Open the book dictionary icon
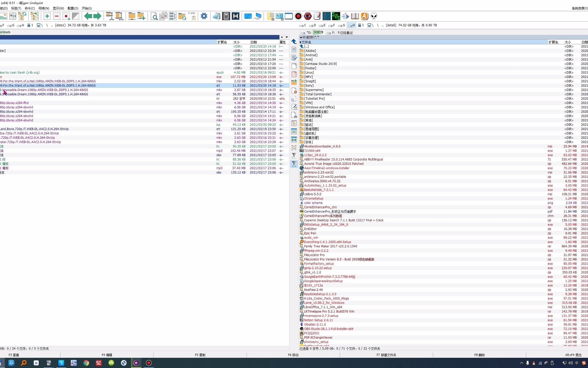 coord(355,16)
